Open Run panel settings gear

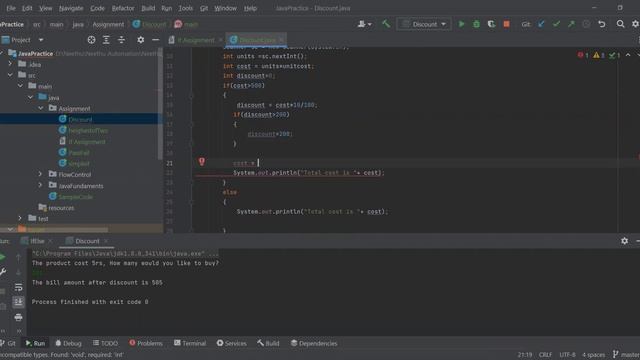coord(624,241)
